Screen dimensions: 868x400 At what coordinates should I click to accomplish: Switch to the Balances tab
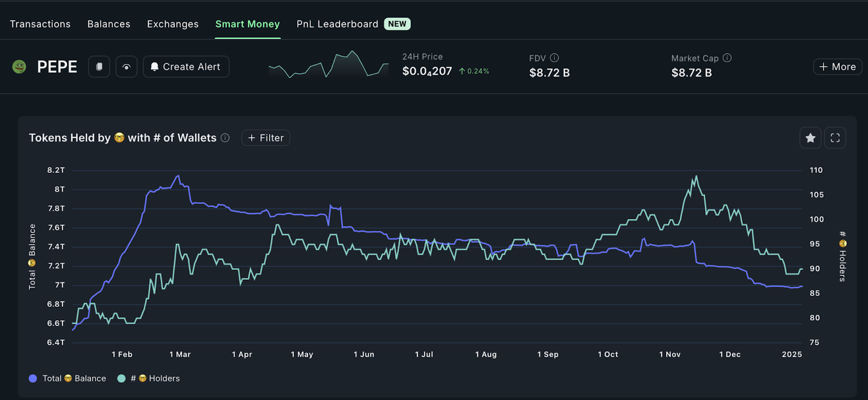pyautogui.click(x=108, y=24)
